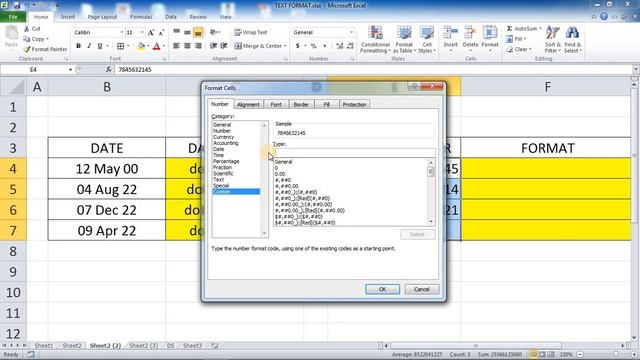This screenshot has width=640, height=360.
Task: Click the Insert cells icon
Action: 451,33
